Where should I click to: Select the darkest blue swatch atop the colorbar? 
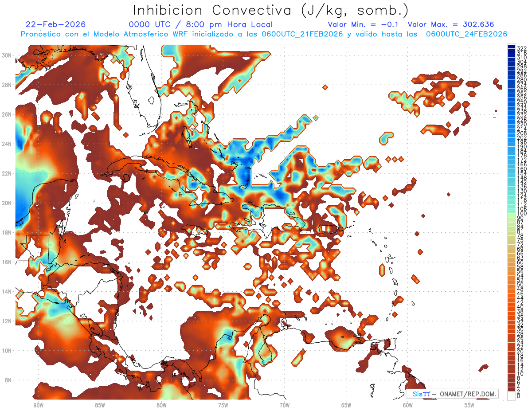click(511, 47)
